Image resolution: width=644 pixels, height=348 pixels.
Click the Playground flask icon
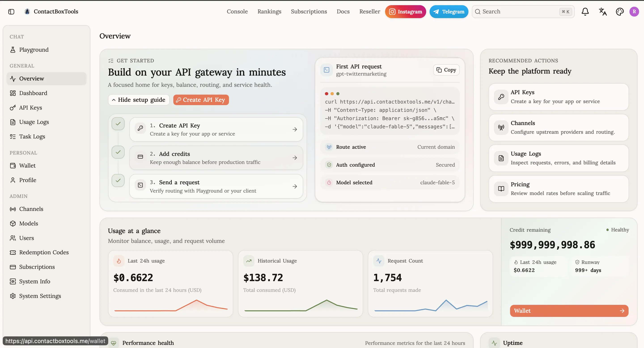click(x=13, y=49)
